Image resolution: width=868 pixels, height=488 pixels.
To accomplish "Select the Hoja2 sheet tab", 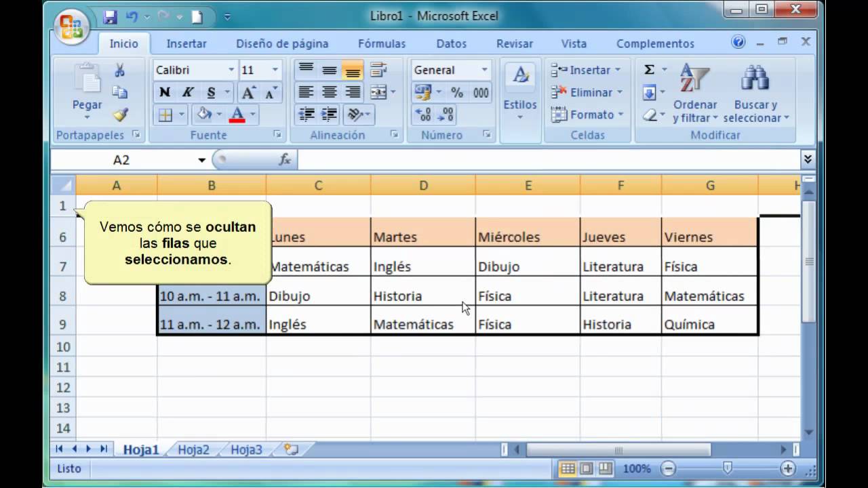I will (193, 449).
